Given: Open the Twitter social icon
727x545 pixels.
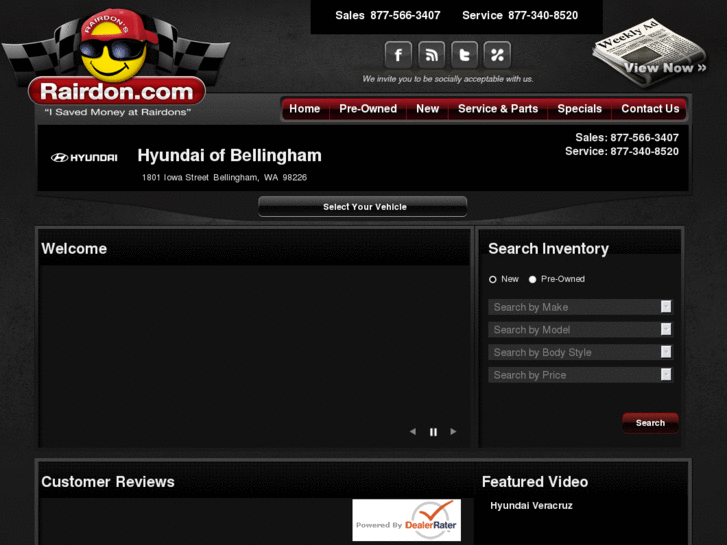Looking at the screenshot, I should coord(464,55).
